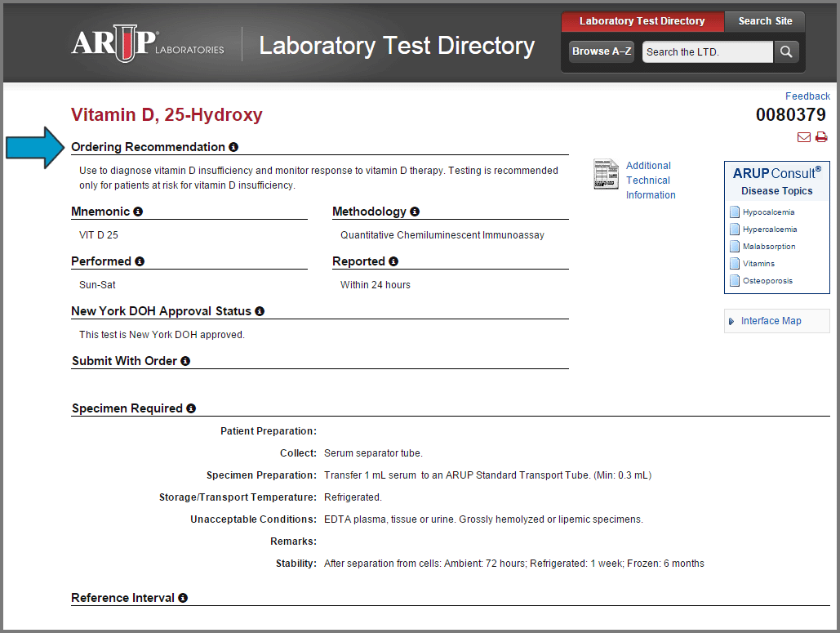
Task: Click the print icon
Action: (x=821, y=137)
